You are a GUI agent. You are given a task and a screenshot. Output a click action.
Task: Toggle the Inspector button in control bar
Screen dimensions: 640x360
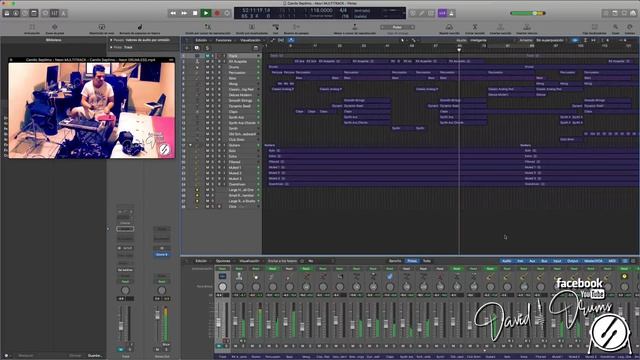tap(16, 13)
